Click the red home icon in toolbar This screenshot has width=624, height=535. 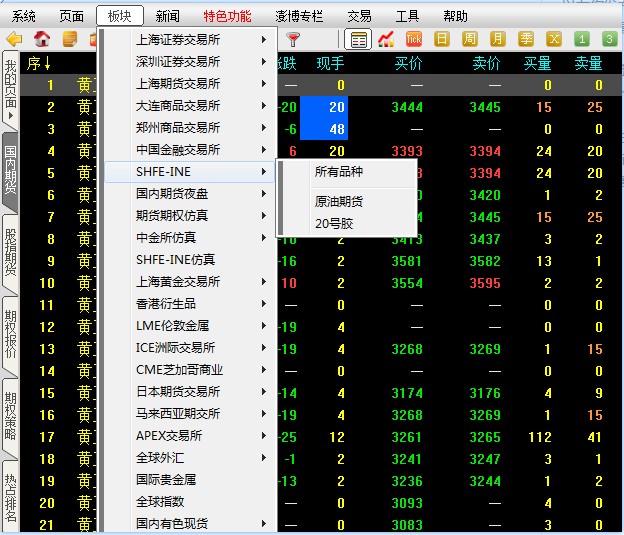pyautogui.click(x=42, y=39)
